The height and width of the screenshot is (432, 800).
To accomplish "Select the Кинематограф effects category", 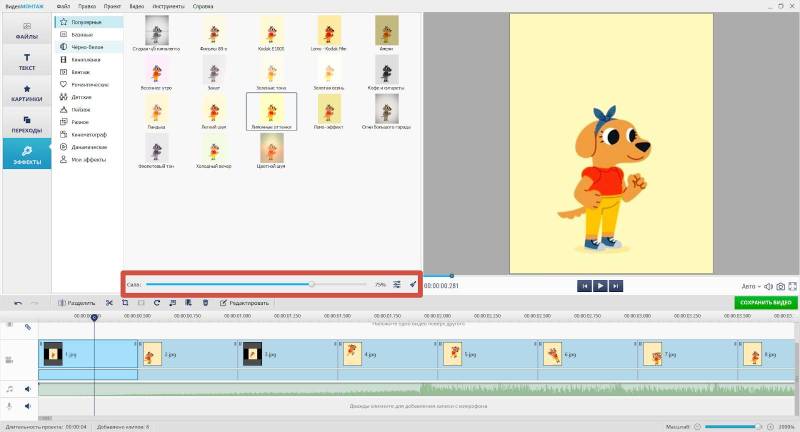I will [x=88, y=135].
